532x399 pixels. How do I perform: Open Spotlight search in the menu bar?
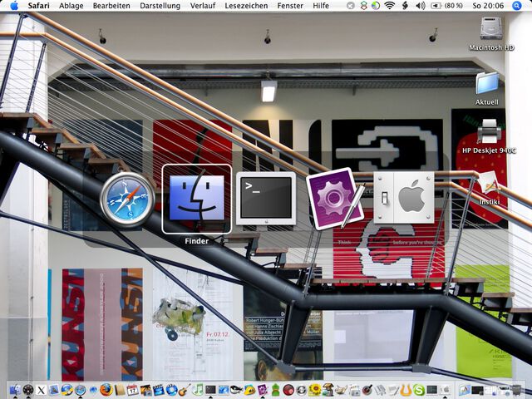pos(517,6)
